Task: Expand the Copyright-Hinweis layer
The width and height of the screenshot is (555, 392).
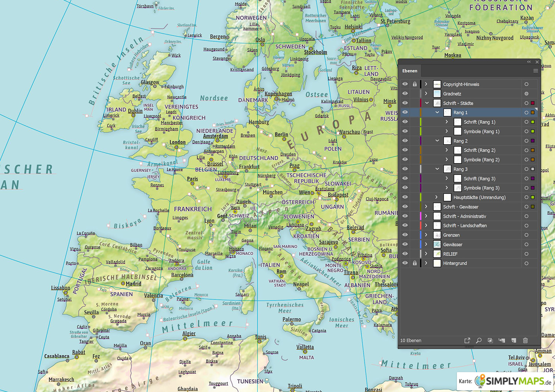Action: pos(426,84)
